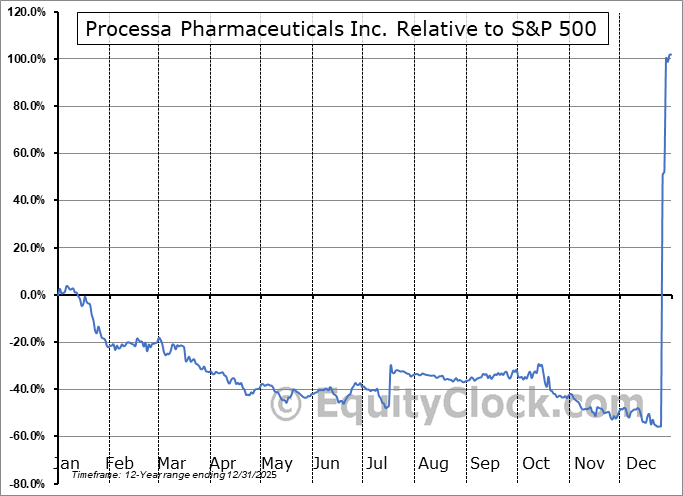Click the -80.0% label on the vertical axis
Viewport: 683px width, 496px height.
point(26,484)
